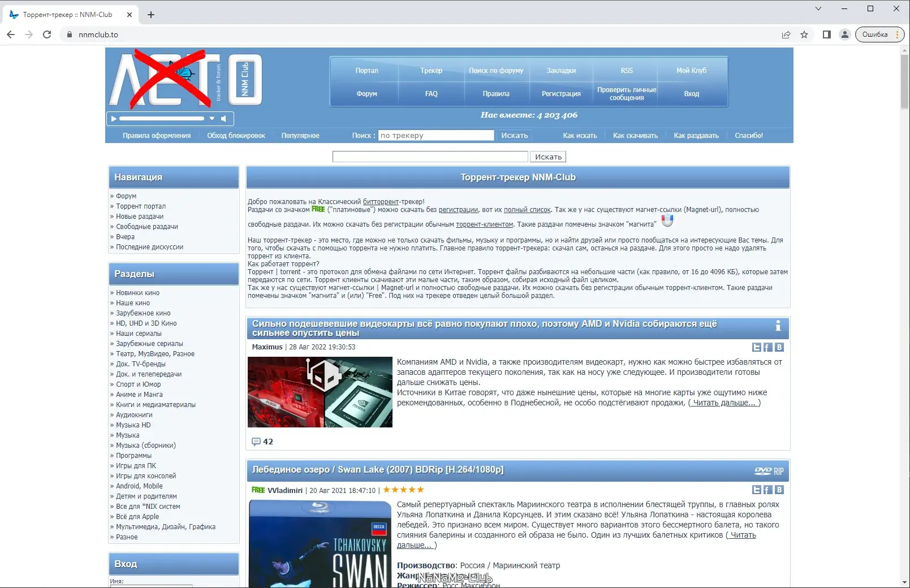
Task: Open the Правила оформления link
Action: point(157,136)
